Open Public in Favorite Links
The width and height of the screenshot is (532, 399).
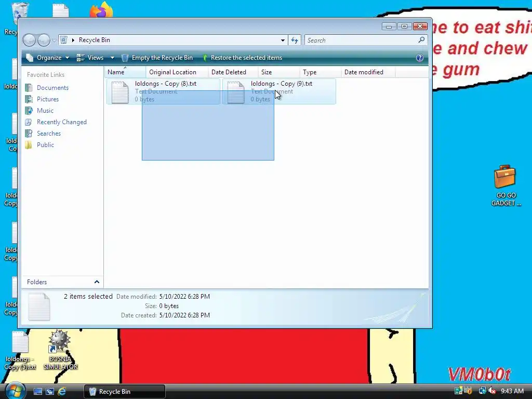tap(46, 145)
